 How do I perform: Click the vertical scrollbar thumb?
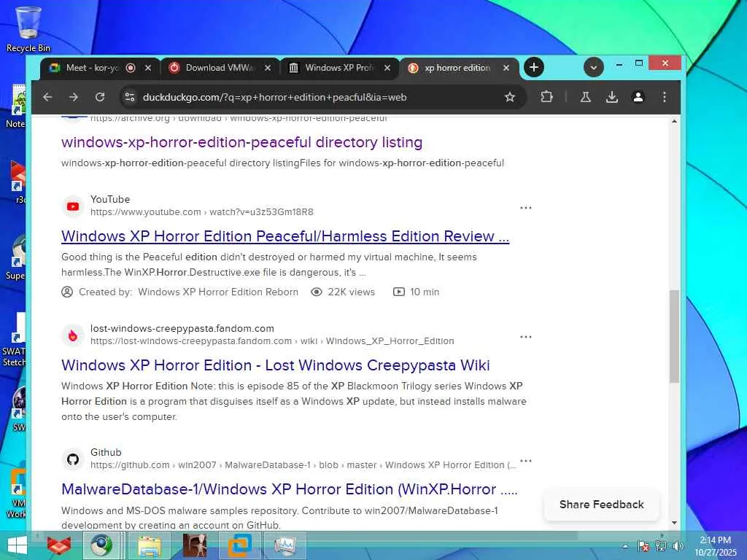click(673, 336)
